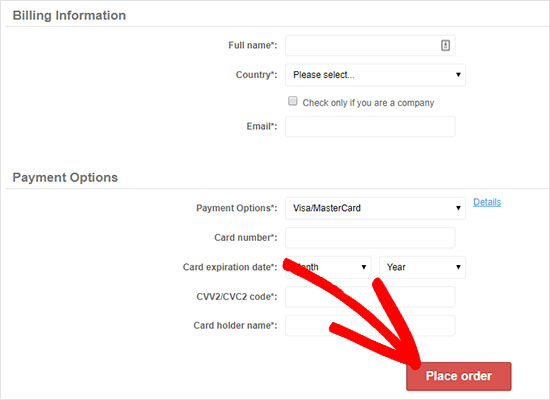Open the Details link

pyautogui.click(x=487, y=202)
